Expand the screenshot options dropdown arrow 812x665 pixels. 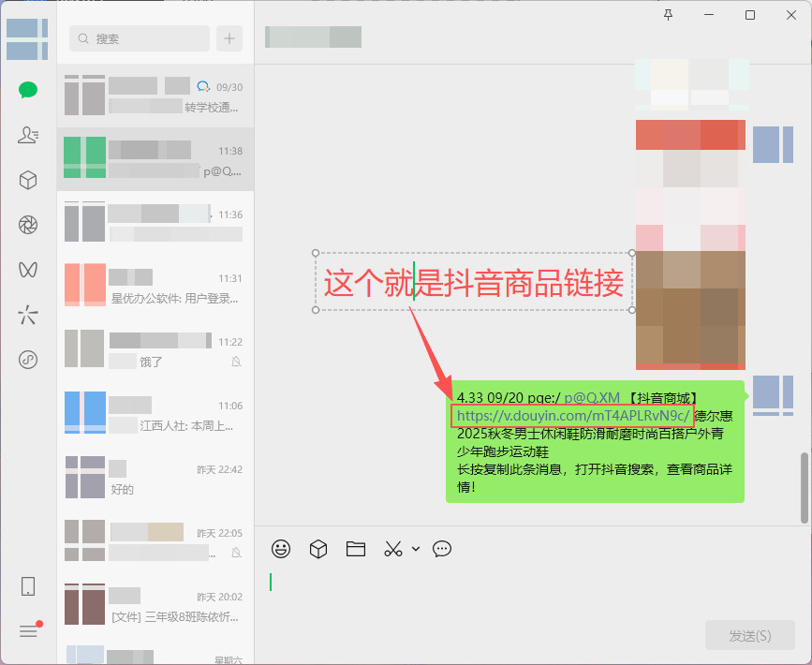(416, 549)
